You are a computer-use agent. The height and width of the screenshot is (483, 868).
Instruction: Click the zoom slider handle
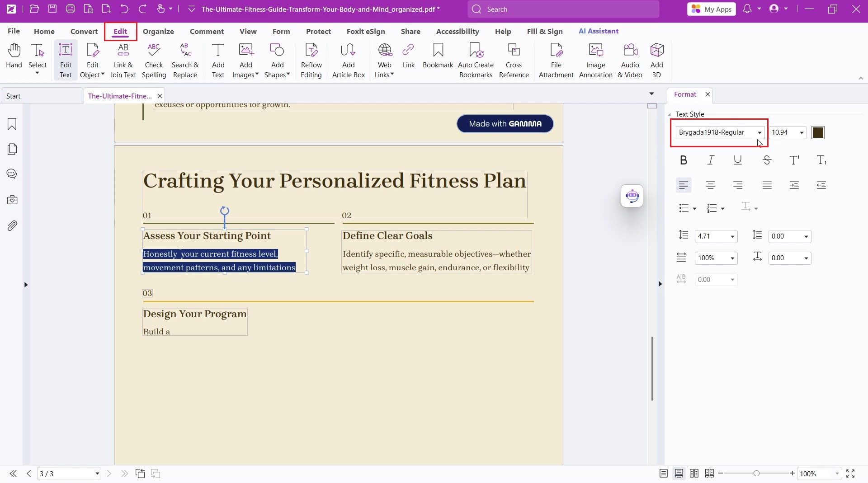(x=756, y=474)
